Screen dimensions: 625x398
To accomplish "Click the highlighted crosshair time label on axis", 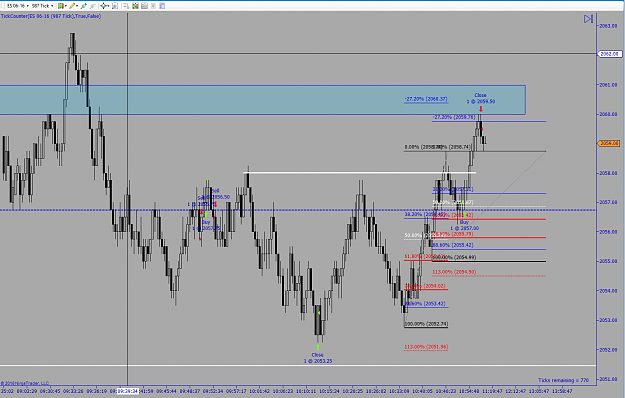I will pyautogui.click(x=128, y=391).
